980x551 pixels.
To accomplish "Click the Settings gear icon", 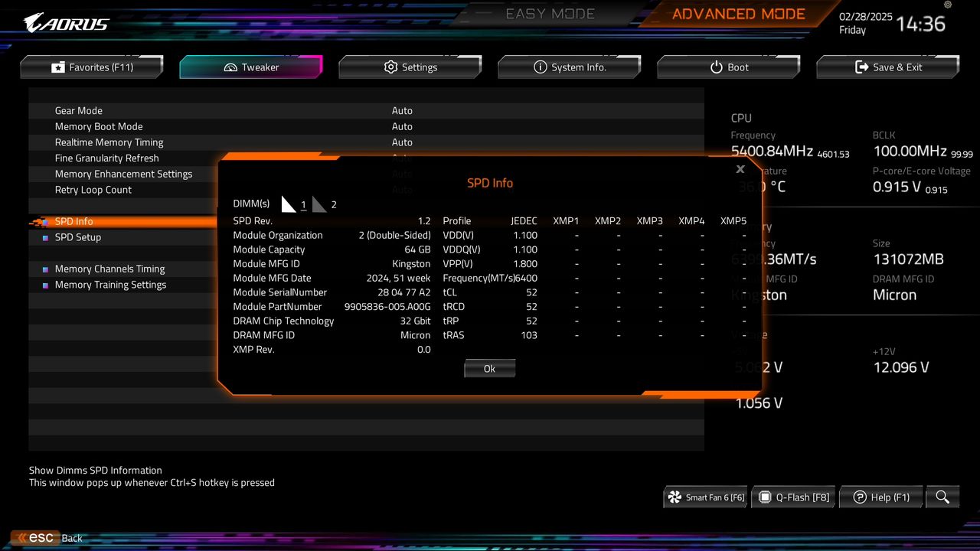I will coord(390,67).
